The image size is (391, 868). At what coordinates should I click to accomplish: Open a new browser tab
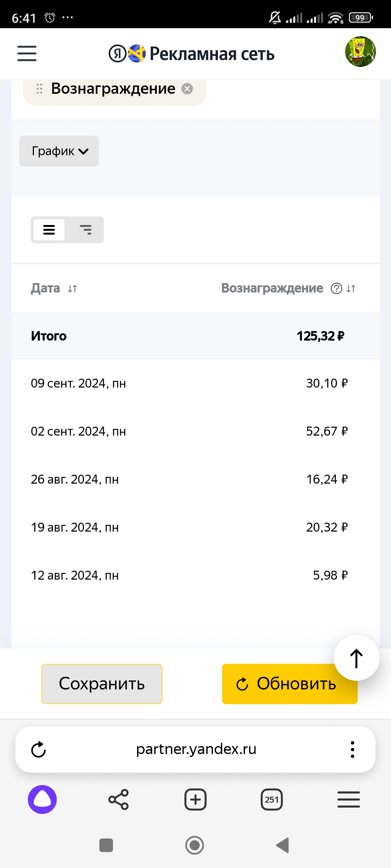(x=195, y=799)
